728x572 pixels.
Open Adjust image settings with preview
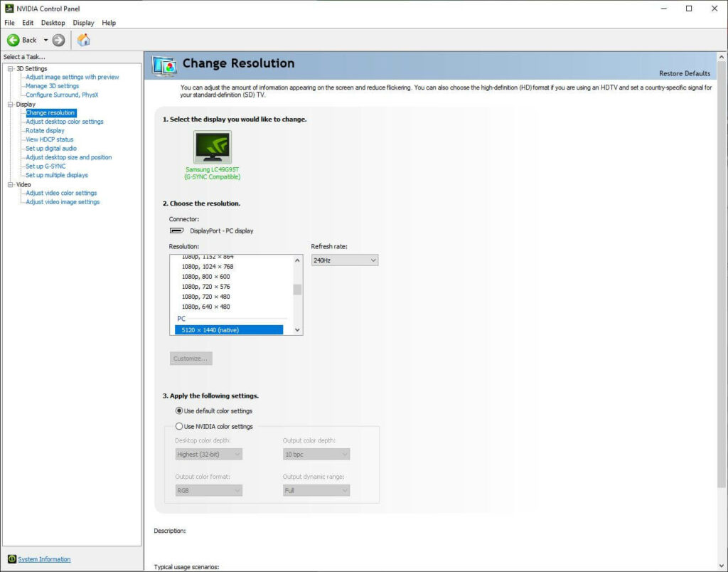[x=73, y=77]
